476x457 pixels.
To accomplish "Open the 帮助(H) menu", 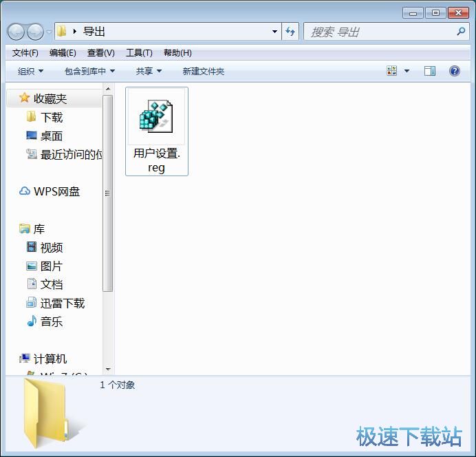I will (x=177, y=53).
